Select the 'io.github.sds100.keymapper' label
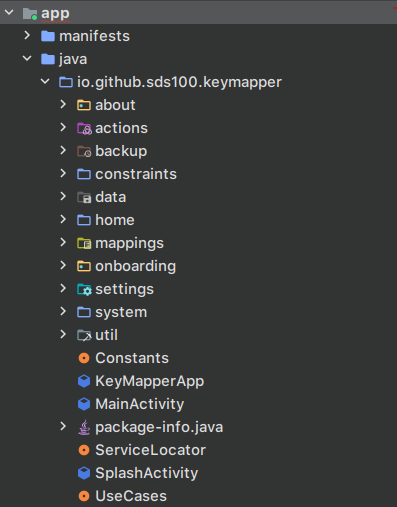The height and width of the screenshot is (507, 397). coord(179,82)
